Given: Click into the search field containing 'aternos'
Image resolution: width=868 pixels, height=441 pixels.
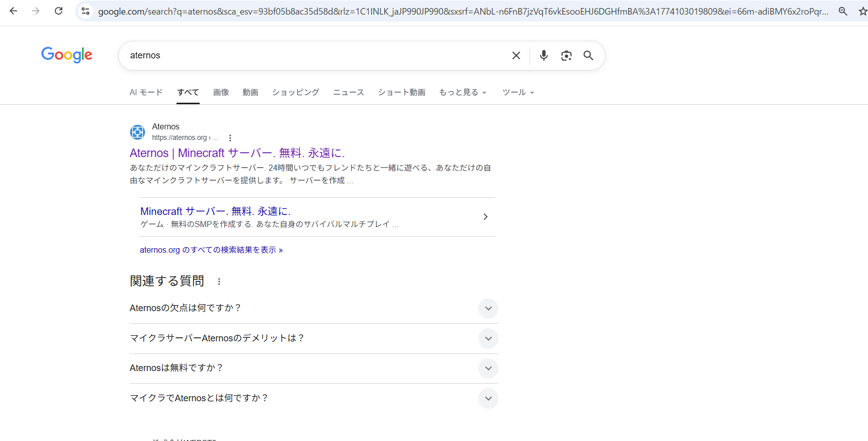Looking at the screenshot, I should (x=312, y=55).
